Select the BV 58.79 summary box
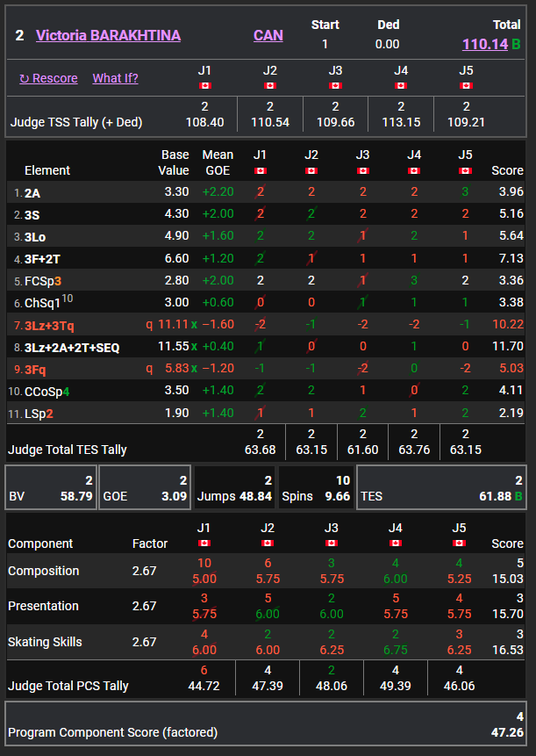The height and width of the screenshot is (756, 536). (x=50, y=488)
